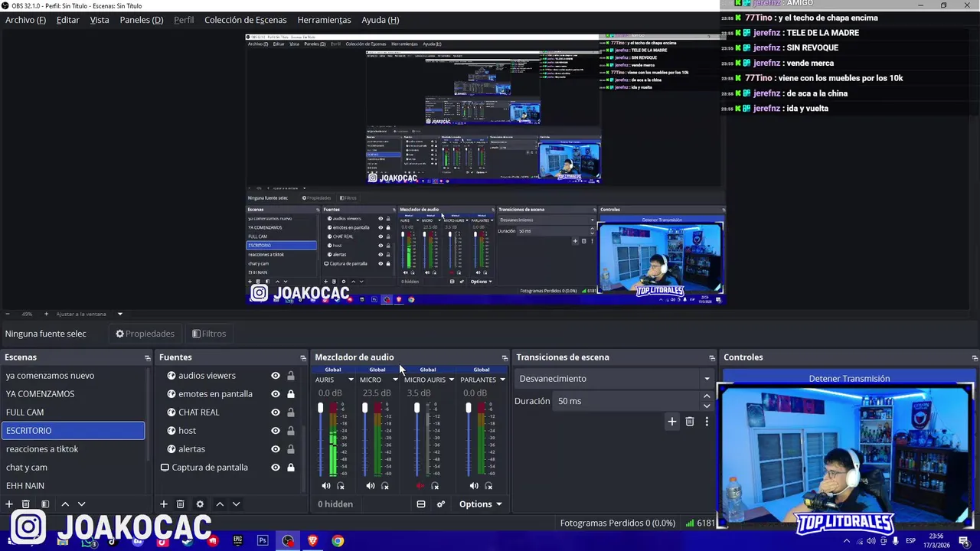The width and height of the screenshot is (980, 551).
Task: Open the PARLANTES channel dropdown arrow
Action: (502, 380)
